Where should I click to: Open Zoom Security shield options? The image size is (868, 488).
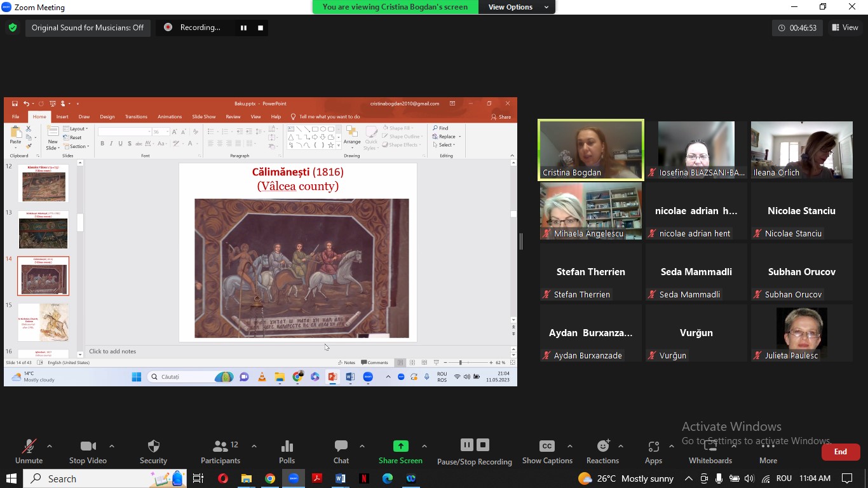(153, 452)
